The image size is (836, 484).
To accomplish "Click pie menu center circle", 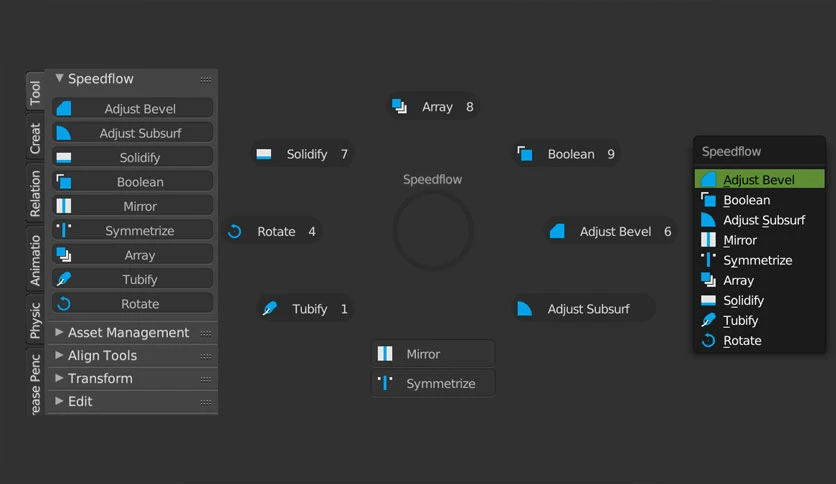I will pyautogui.click(x=432, y=231).
